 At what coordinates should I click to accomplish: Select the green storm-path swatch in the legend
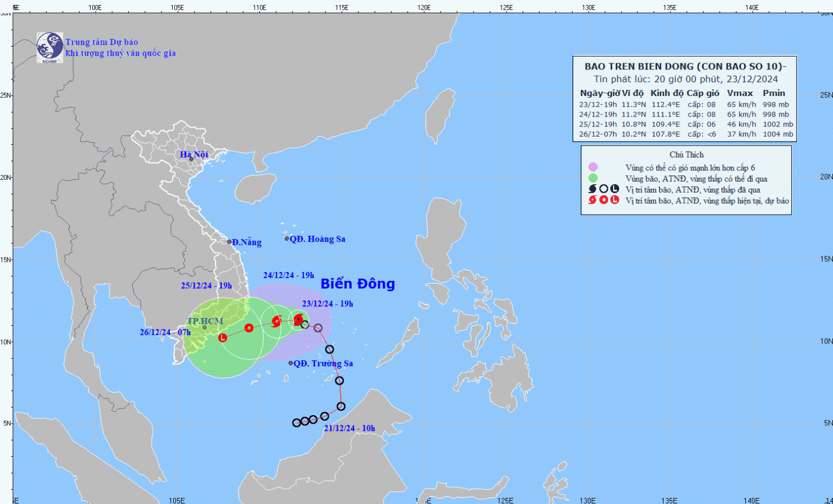click(593, 178)
